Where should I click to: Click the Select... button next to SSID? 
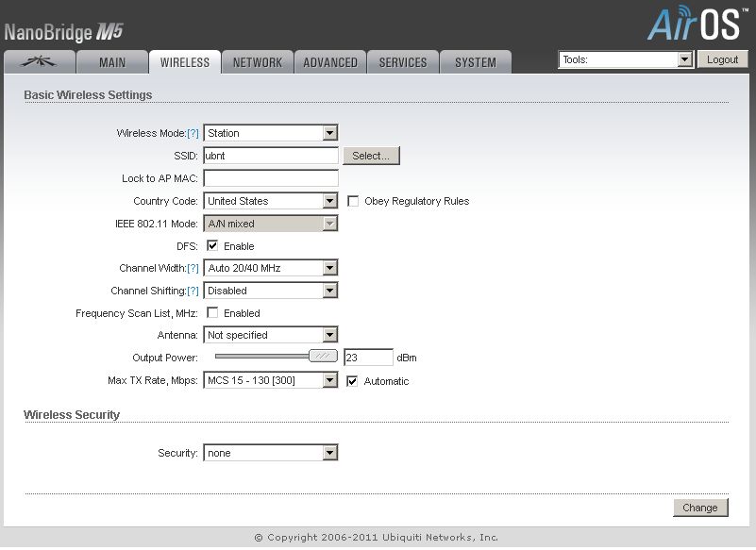(x=371, y=156)
